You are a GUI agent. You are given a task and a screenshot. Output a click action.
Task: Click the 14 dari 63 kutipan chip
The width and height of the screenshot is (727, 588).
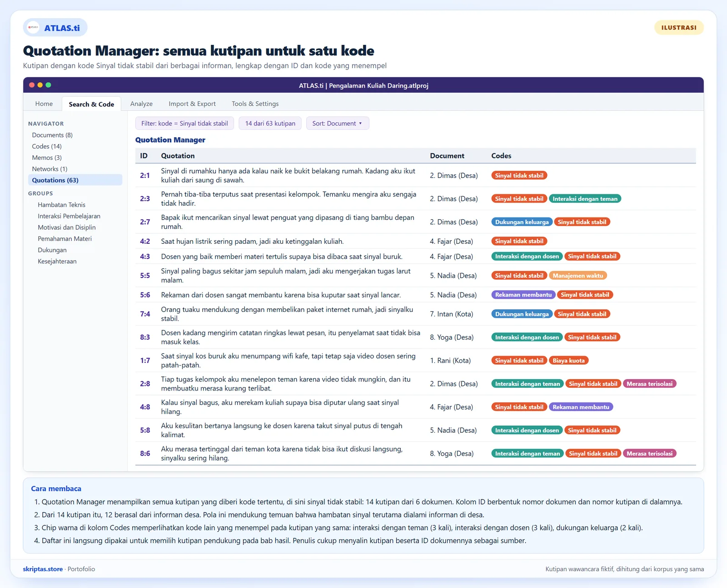270,124
